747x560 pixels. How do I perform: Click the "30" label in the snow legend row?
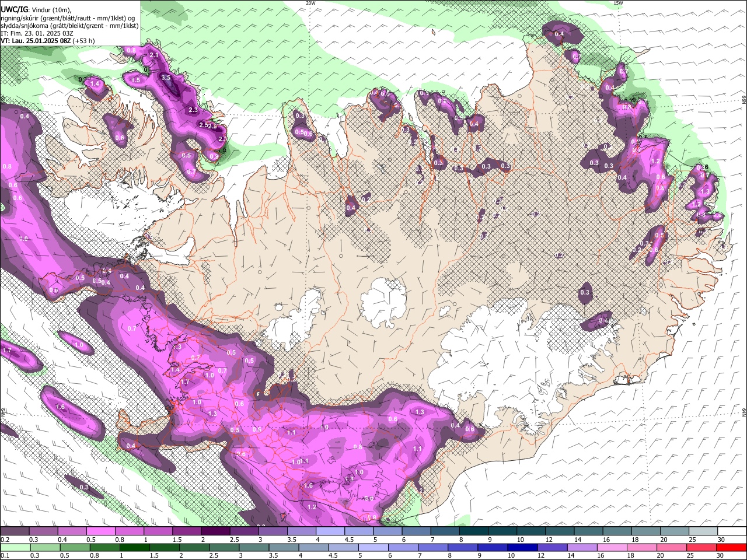pos(721,540)
